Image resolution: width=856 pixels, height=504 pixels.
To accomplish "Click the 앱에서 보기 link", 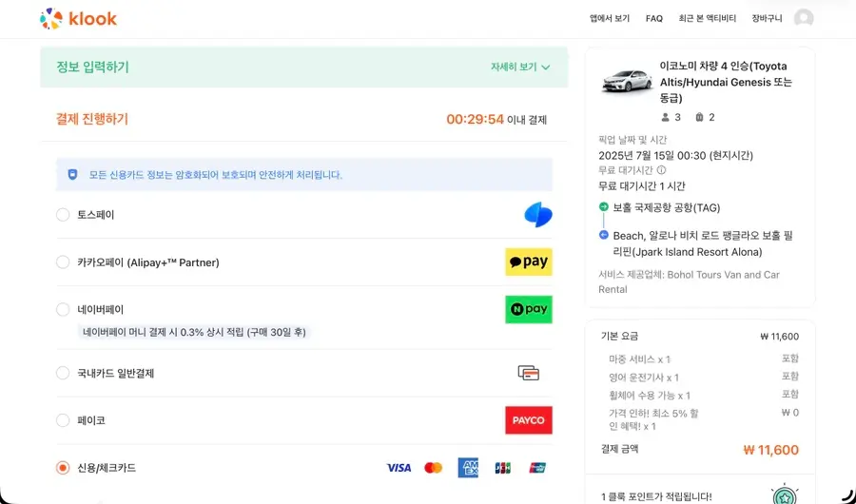I will coord(610,19).
